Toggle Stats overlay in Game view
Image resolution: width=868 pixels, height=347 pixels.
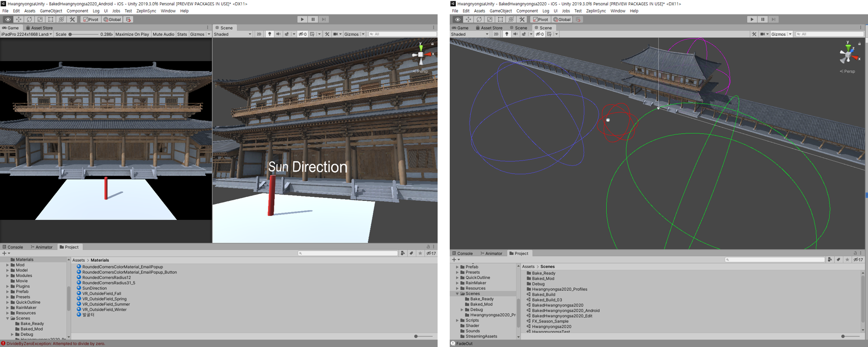[x=182, y=34]
